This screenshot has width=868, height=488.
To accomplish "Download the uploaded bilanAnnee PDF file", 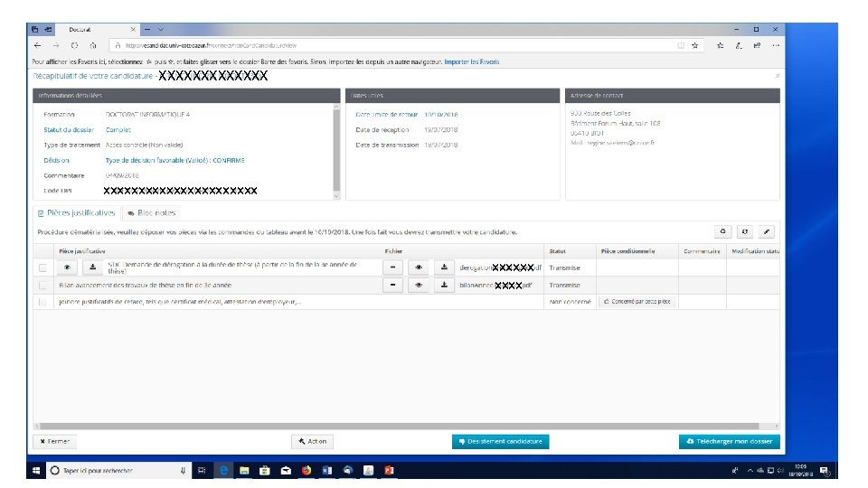I will click(x=444, y=285).
